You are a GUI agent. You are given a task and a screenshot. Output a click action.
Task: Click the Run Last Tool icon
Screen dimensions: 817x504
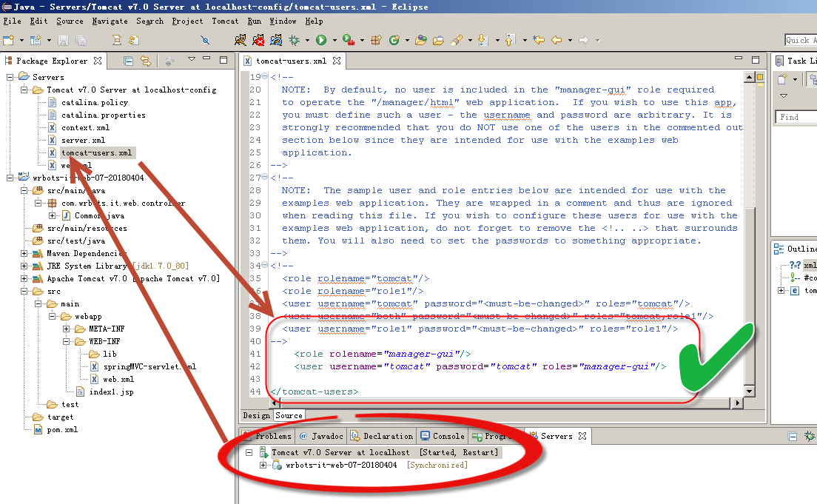click(348, 40)
